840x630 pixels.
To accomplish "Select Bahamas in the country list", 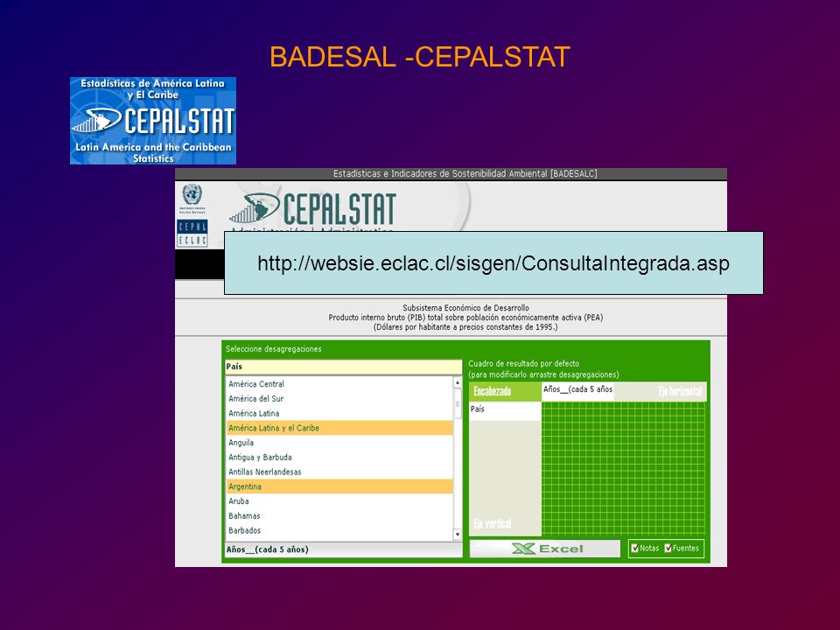I will [x=339, y=516].
